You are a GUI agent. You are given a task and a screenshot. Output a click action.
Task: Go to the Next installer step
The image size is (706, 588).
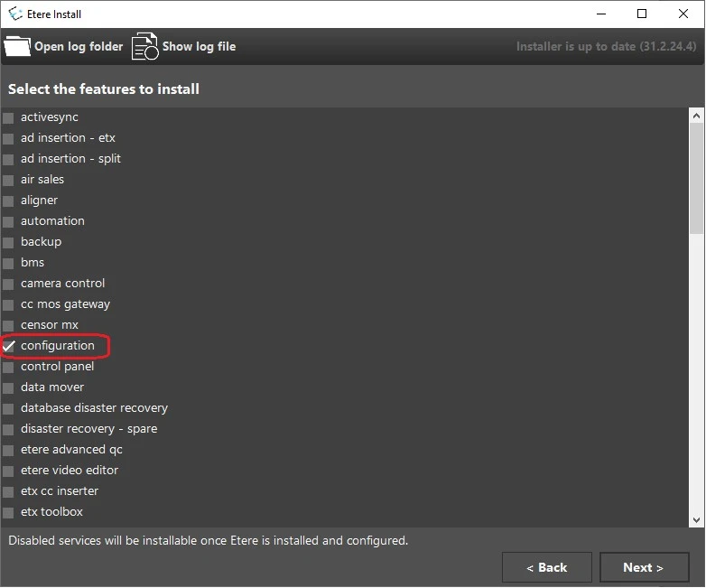pyautogui.click(x=644, y=567)
